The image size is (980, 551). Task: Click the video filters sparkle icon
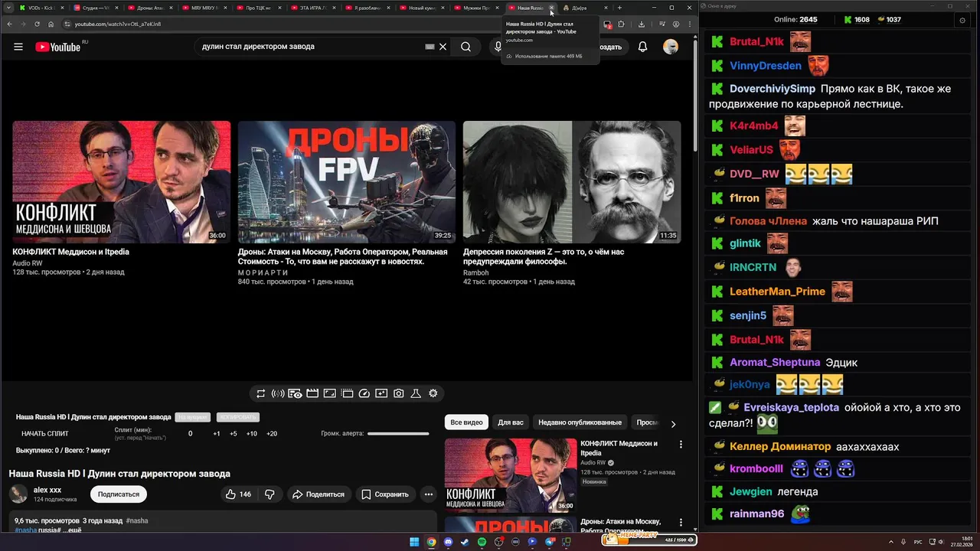(381, 393)
